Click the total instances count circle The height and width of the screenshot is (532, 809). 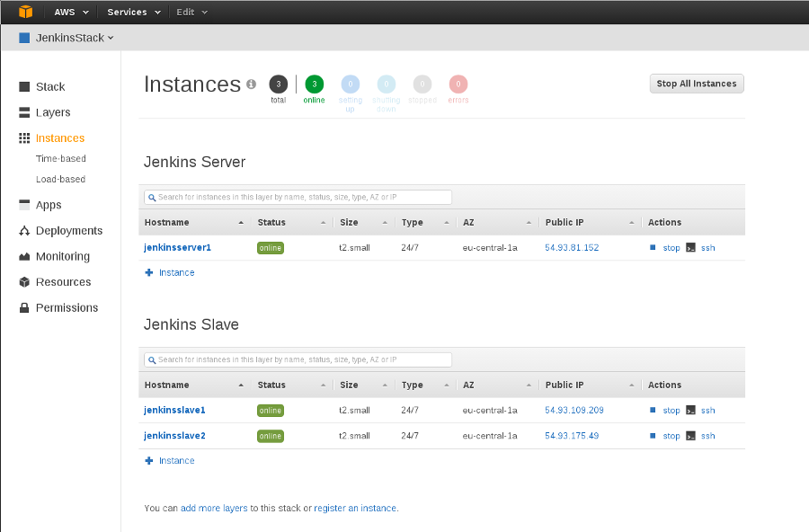click(278, 84)
